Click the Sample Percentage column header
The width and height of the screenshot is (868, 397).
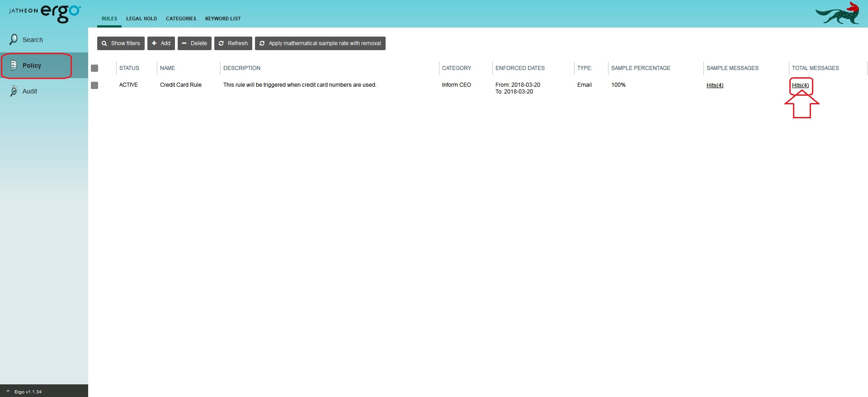pyautogui.click(x=641, y=68)
